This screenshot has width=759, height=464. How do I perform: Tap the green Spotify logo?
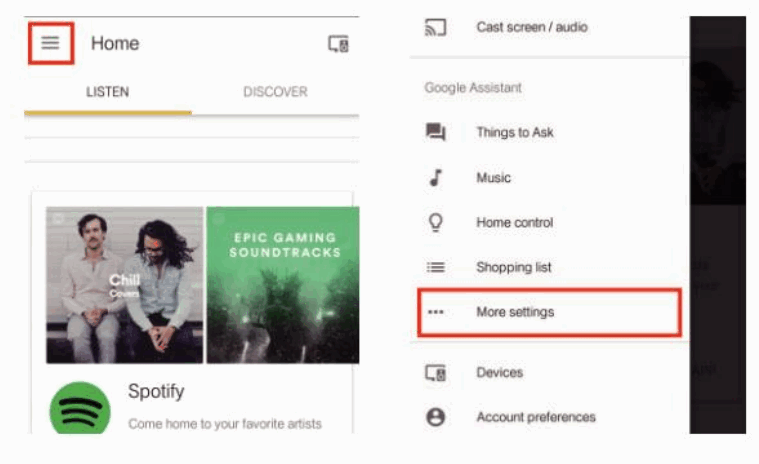[x=80, y=409]
